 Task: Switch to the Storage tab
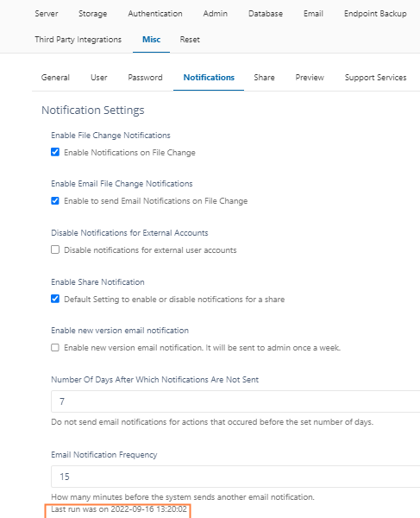(x=92, y=14)
